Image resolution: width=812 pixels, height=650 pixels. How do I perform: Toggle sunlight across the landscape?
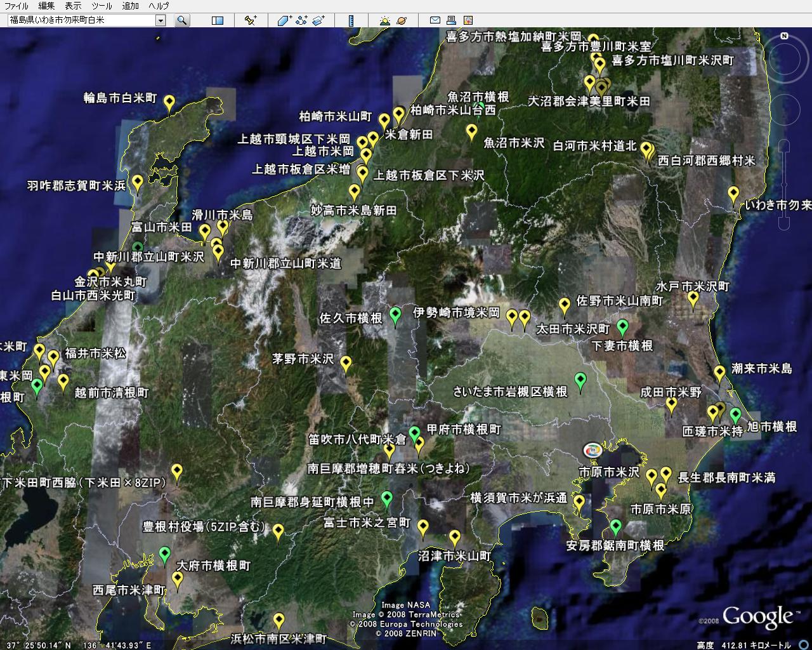(x=384, y=20)
